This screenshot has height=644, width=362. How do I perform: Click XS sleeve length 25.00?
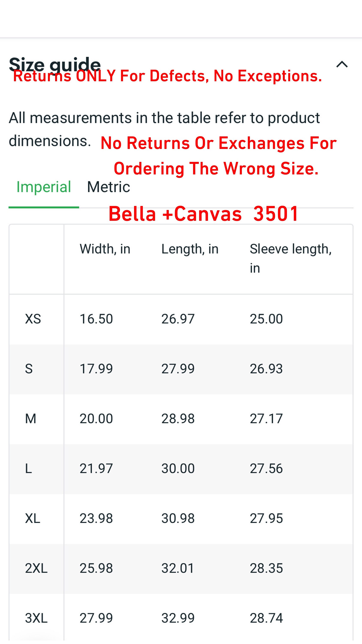click(x=266, y=319)
